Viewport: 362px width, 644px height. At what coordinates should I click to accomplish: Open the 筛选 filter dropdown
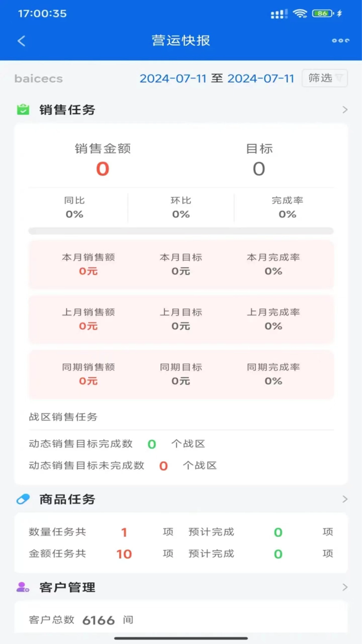pyautogui.click(x=325, y=78)
